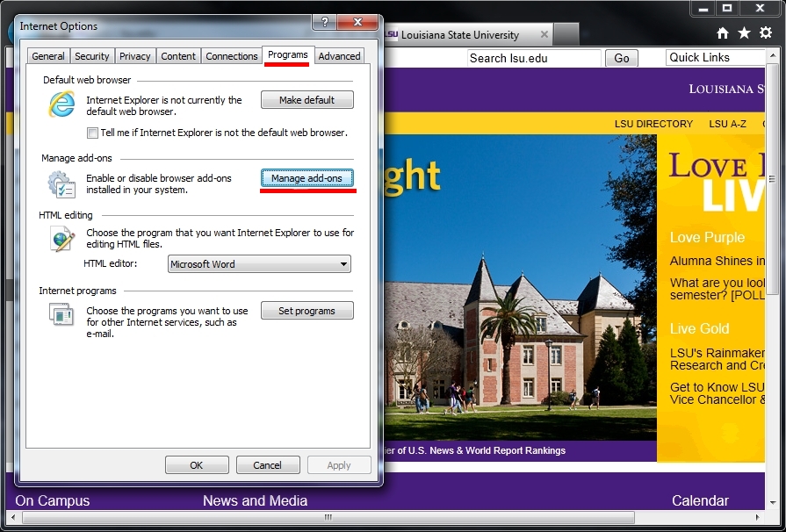
Task: Maximize the Internet Explorer window
Action: click(x=727, y=9)
